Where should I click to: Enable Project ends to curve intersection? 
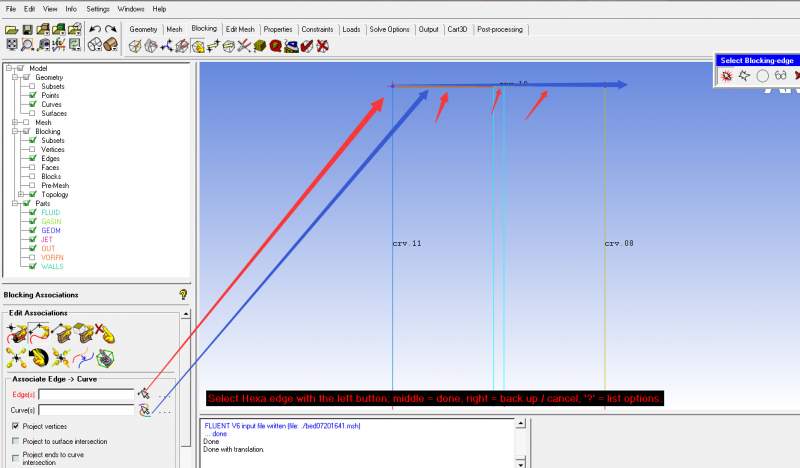pos(15,458)
